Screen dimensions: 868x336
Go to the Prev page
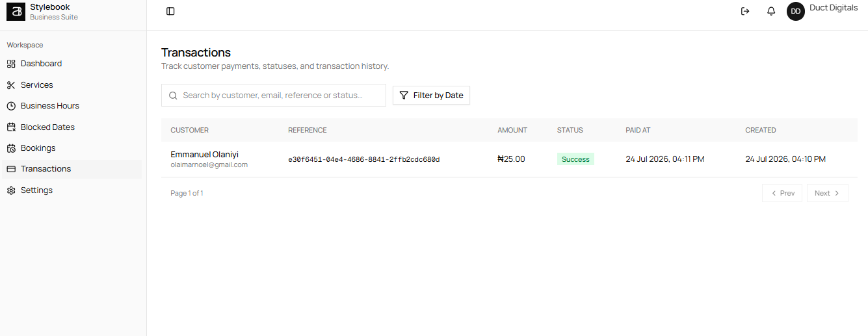(782, 193)
